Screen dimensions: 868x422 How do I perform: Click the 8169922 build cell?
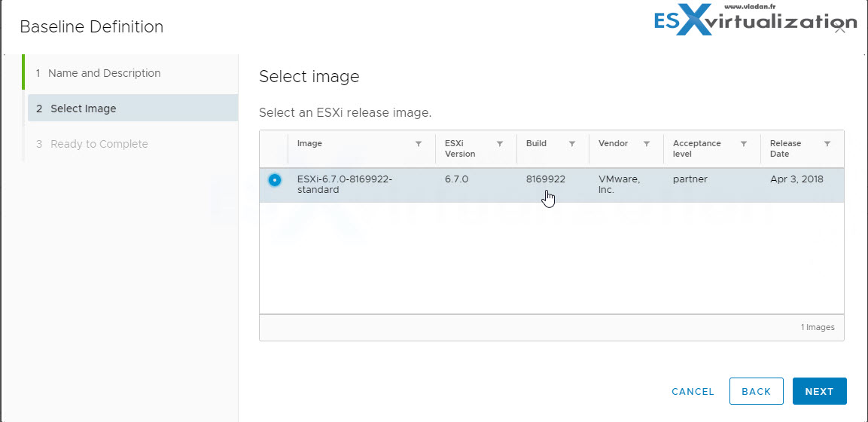tap(545, 179)
